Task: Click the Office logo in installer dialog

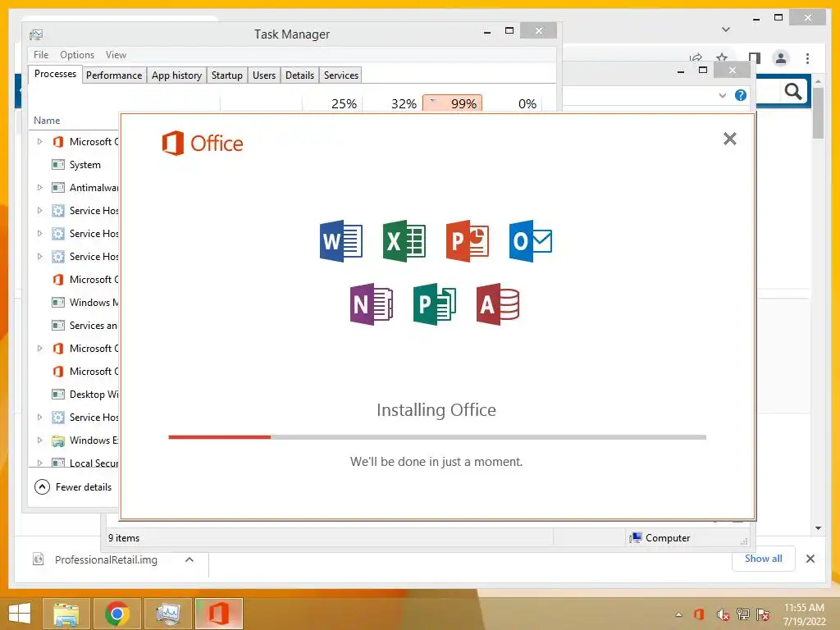Action: click(203, 143)
